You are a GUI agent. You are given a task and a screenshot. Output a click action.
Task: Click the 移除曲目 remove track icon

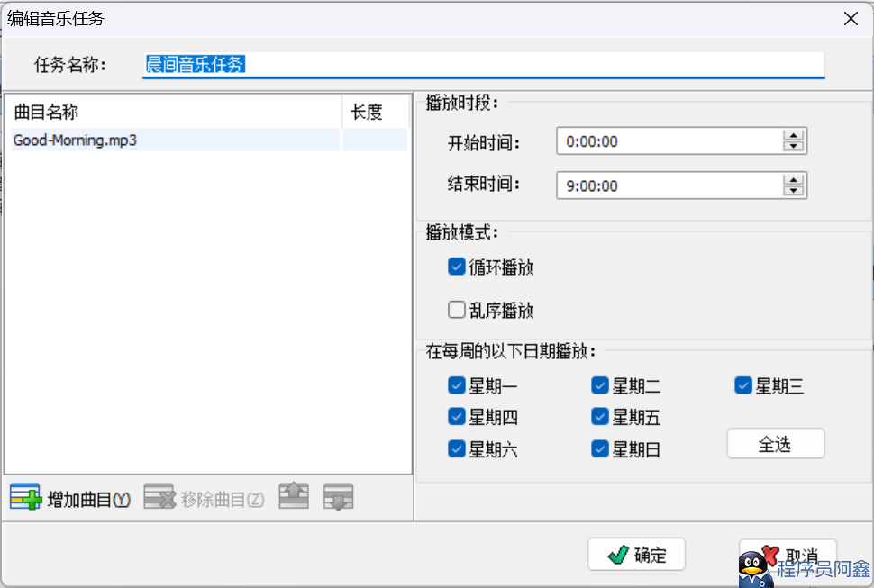pyautogui.click(x=159, y=497)
